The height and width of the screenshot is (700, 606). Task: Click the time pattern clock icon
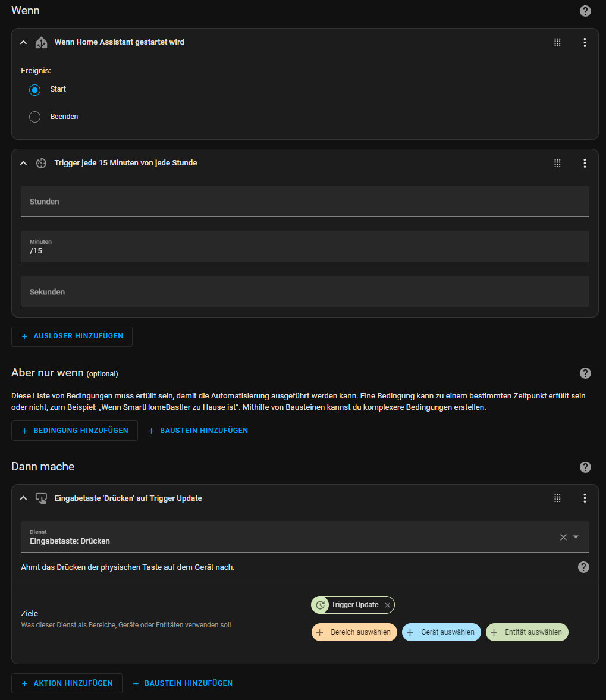point(41,164)
